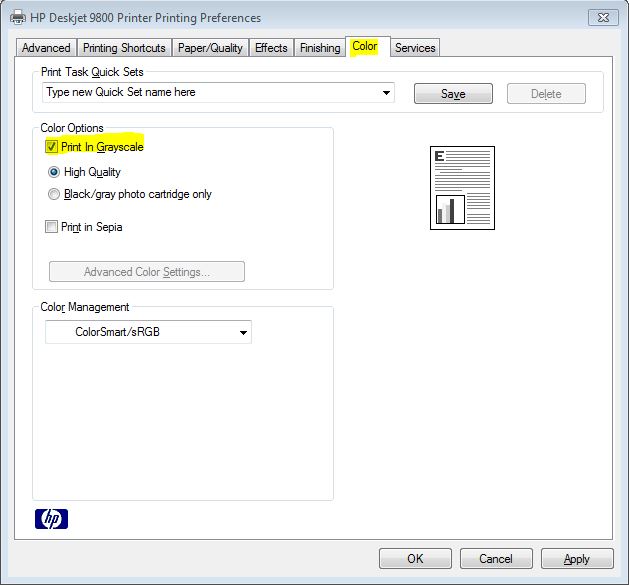
Task: Select the High Quality radio button
Action: click(54, 172)
